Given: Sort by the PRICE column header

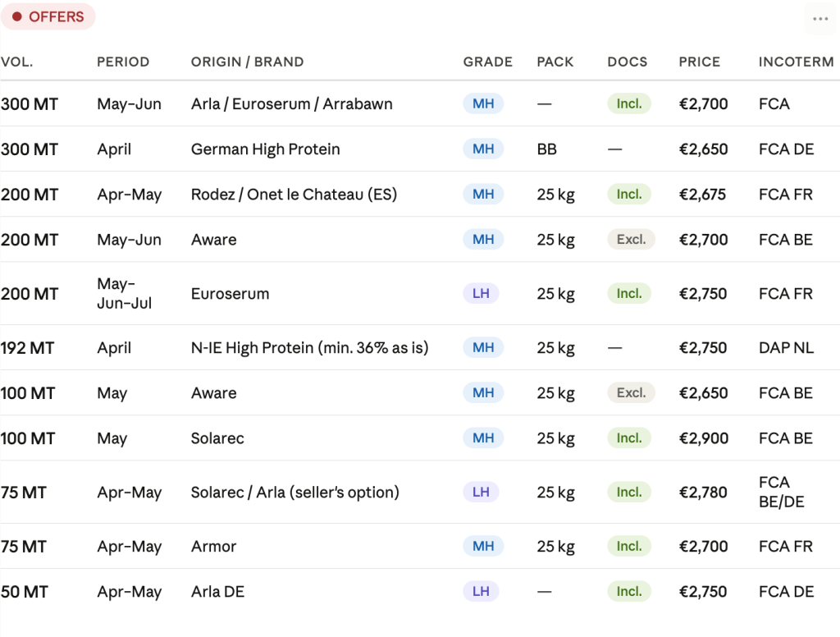Looking at the screenshot, I should (699, 62).
